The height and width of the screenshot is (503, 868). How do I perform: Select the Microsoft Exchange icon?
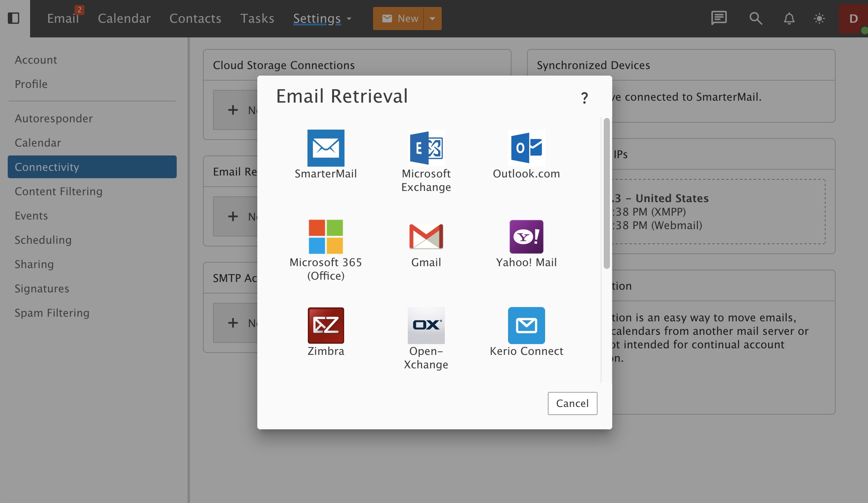pyautogui.click(x=426, y=148)
